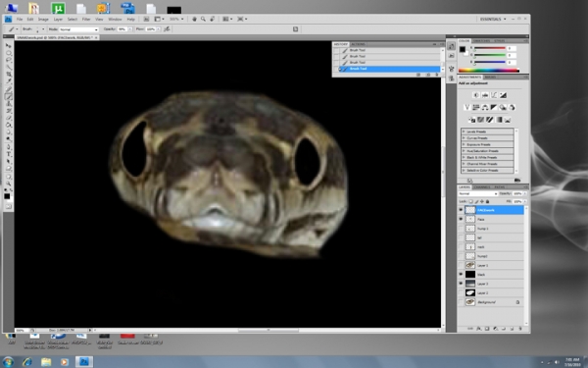Click the Zoom tool in application bar
The width and height of the screenshot is (588, 368).
coord(203,19)
